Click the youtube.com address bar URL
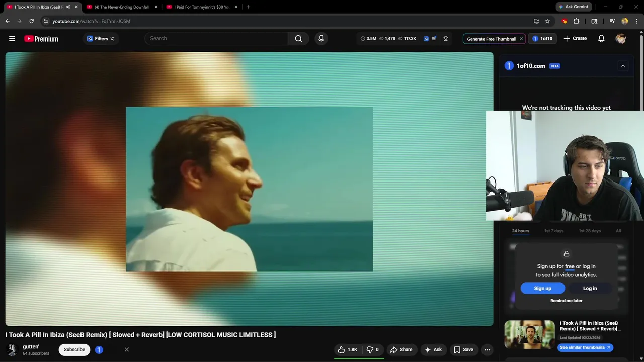The width and height of the screenshot is (644, 362). 91,21
